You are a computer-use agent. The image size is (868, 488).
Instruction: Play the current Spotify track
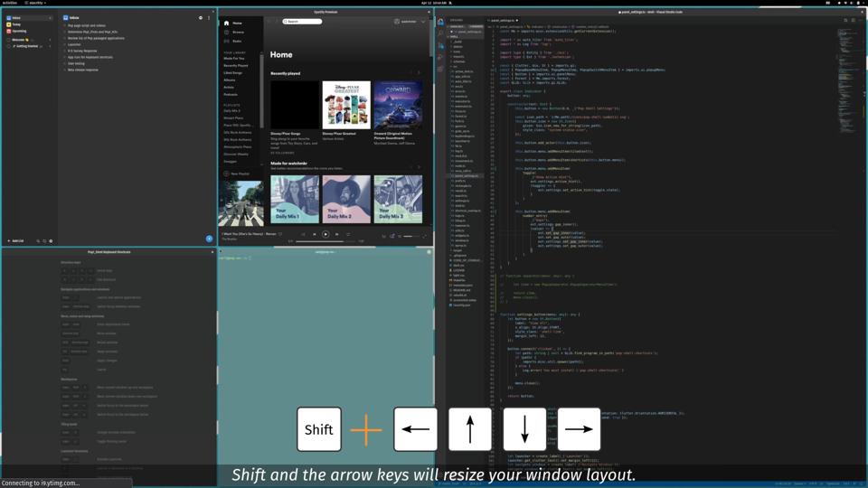pos(325,235)
